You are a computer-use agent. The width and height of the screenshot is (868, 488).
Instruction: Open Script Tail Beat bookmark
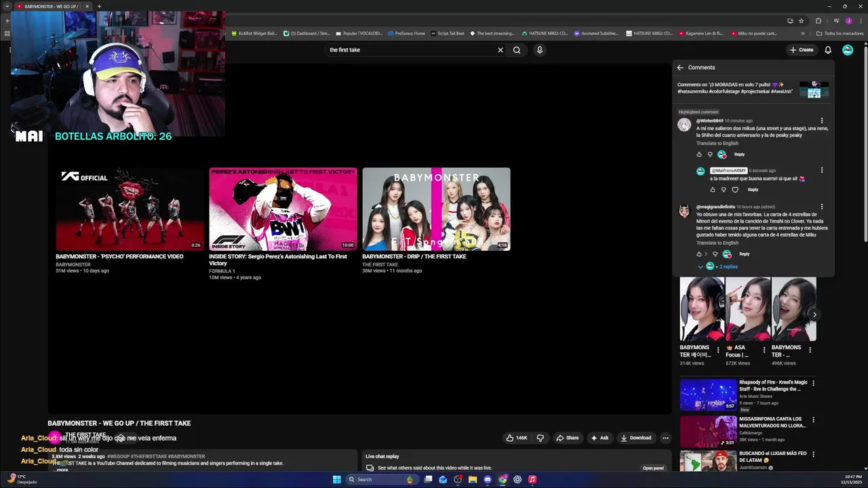coord(448,33)
